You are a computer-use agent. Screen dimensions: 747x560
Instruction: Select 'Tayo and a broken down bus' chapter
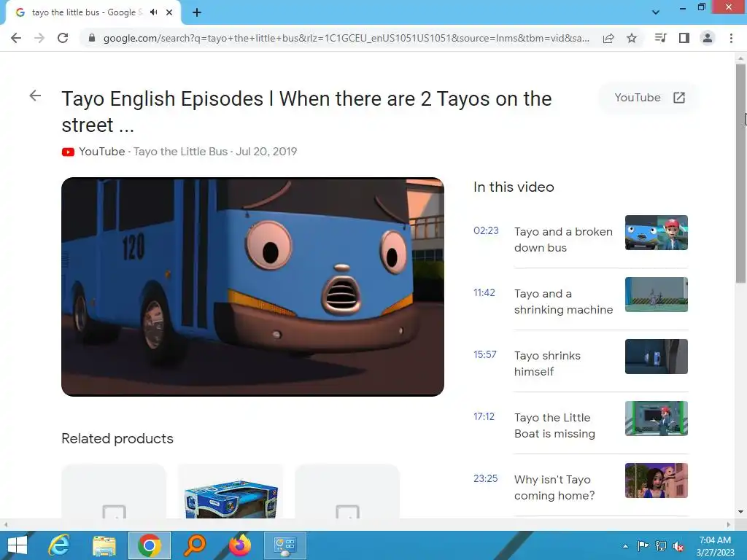563,239
